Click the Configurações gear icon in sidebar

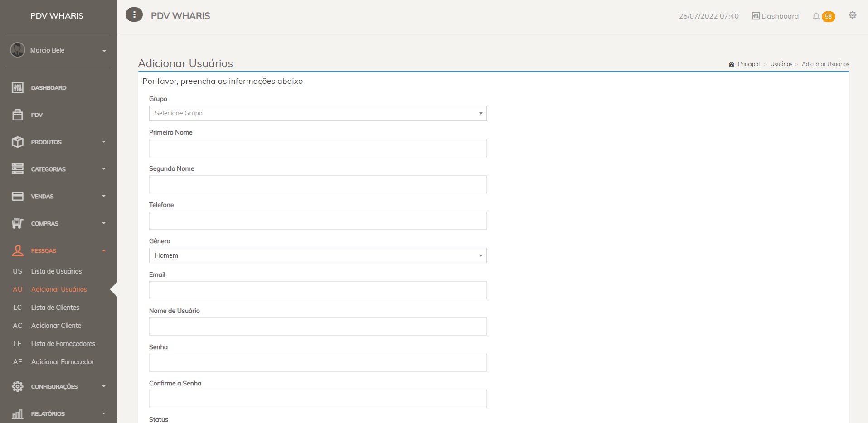click(x=18, y=386)
